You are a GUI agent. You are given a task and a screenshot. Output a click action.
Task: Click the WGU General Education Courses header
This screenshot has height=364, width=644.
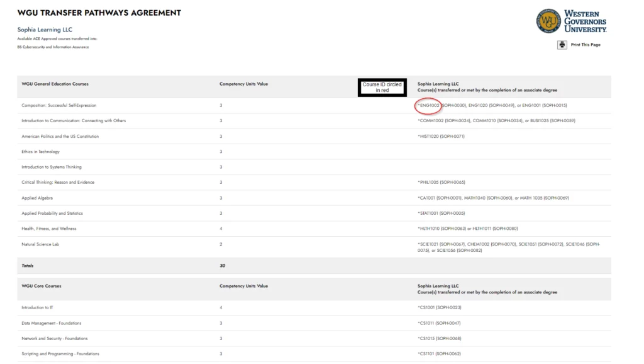coord(55,84)
